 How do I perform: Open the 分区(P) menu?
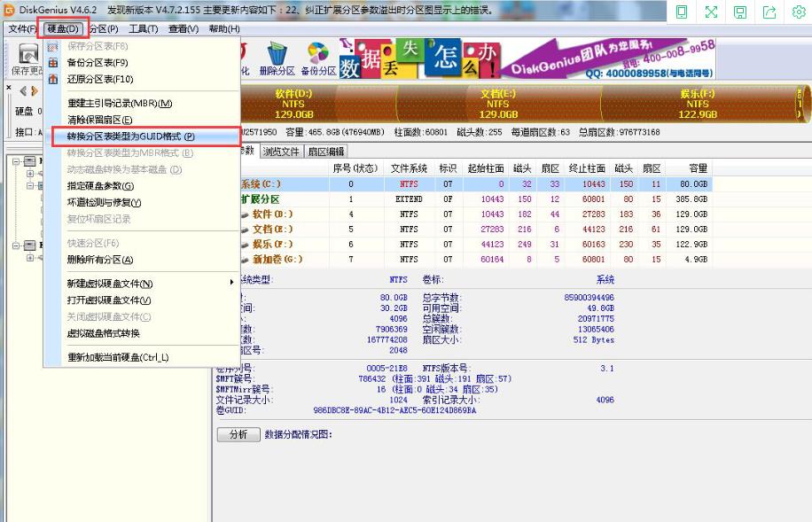point(104,29)
